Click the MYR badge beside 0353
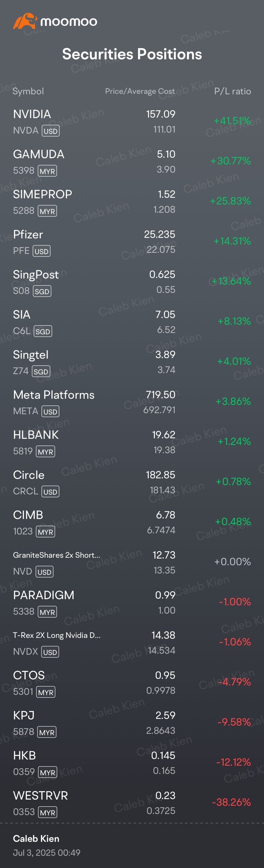264x868 pixels. 48,812
